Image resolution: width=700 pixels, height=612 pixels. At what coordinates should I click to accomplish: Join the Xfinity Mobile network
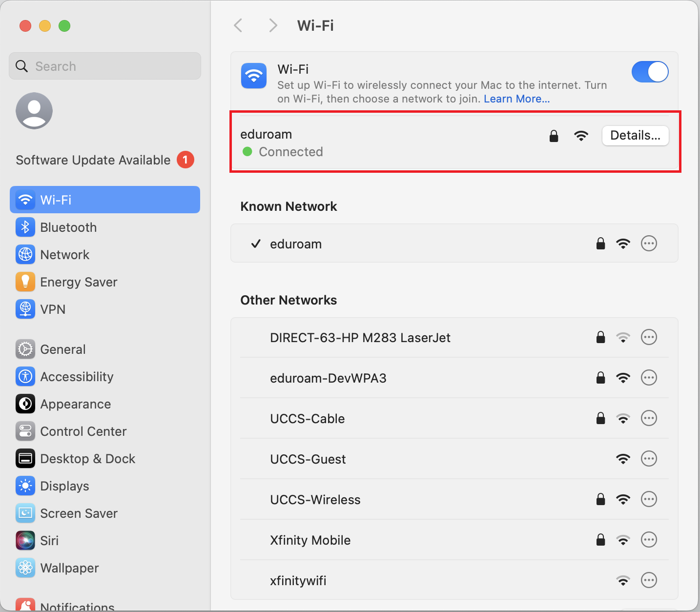pos(454,540)
